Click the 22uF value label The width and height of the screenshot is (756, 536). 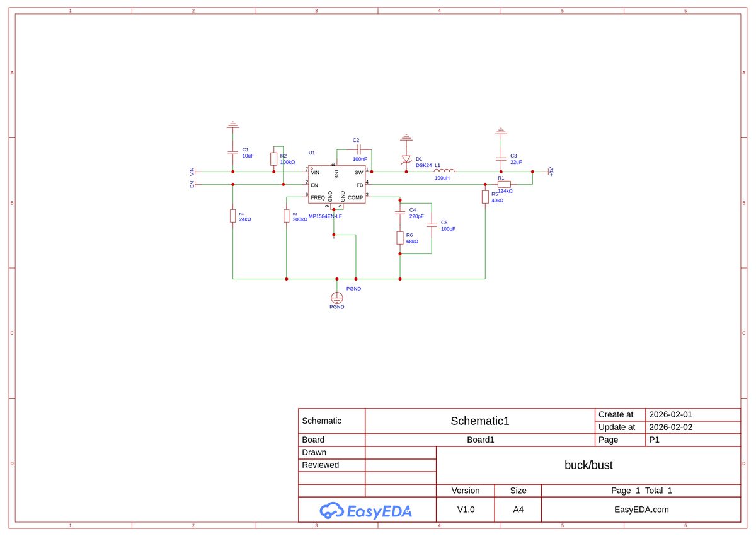(516, 162)
